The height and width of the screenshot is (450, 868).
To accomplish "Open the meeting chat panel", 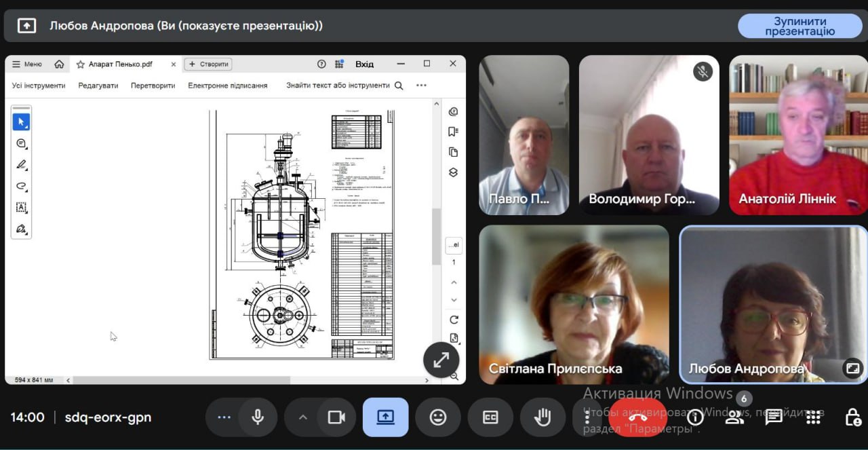I will (x=774, y=417).
